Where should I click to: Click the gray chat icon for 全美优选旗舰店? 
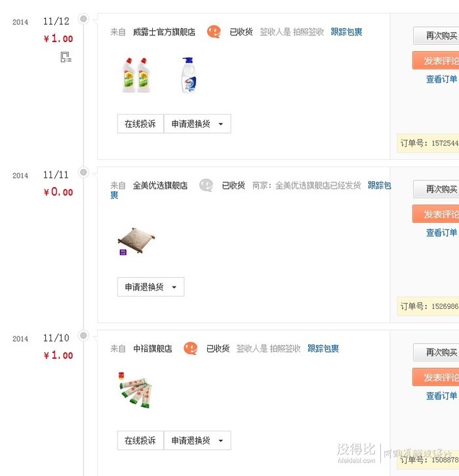pyautogui.click(x=206, y=185)
